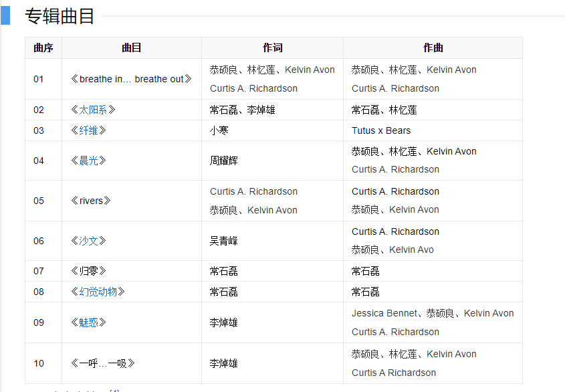The height and width of the screenshot is (392, 565).
Task: Click the 曲序 column header
Action: pos(43,47)
